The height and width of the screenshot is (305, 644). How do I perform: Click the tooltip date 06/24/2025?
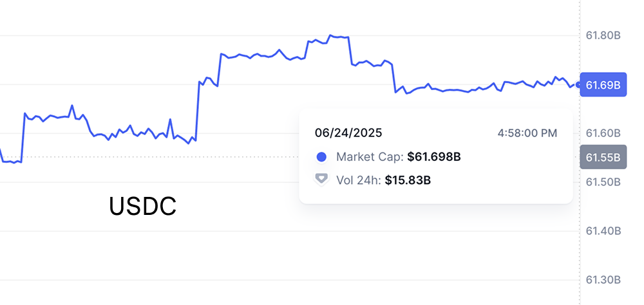point(348,133)
